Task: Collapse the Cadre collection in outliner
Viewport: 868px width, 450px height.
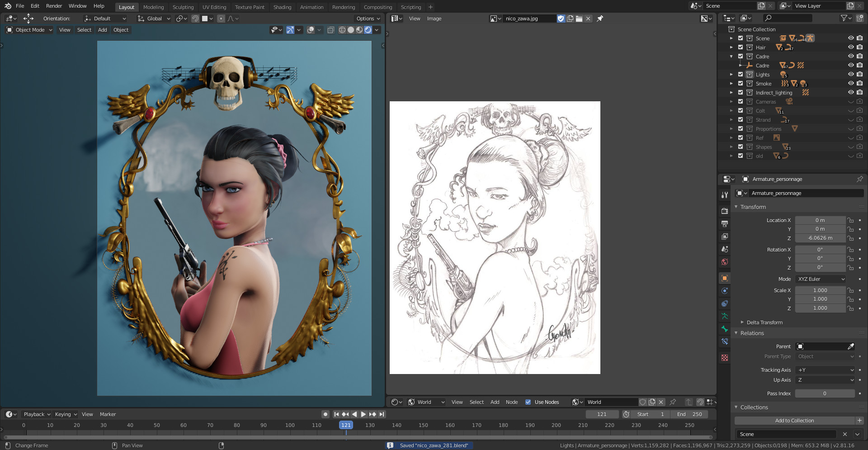Action: [731, 57]
